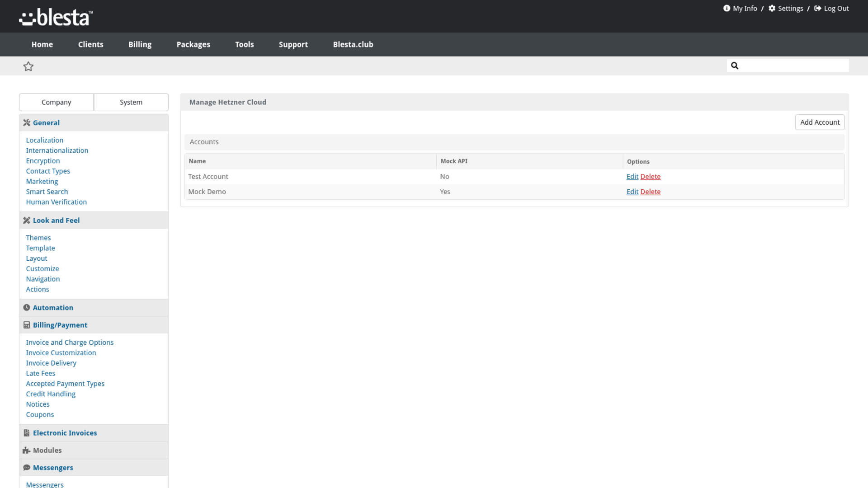This screenshot has height=488, width=868.
Task: Open Navigation settings
Action: (x=42, y=279)
